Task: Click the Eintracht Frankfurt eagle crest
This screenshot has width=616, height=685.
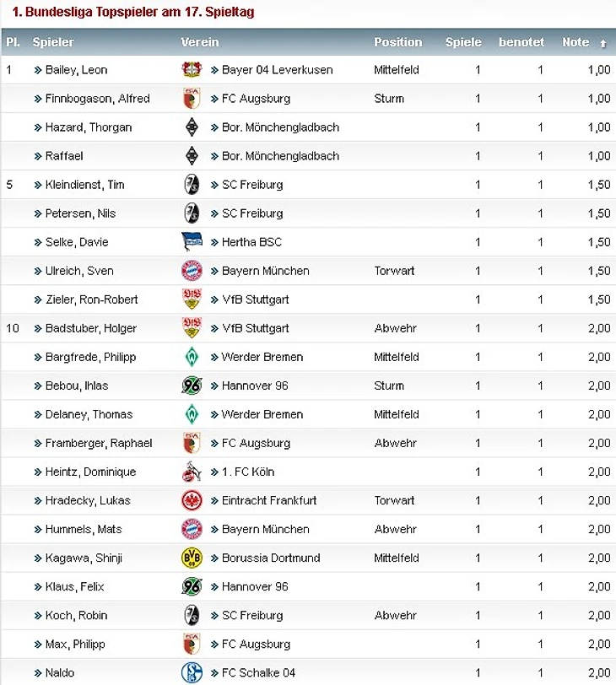Action: (x=192, y=500)
